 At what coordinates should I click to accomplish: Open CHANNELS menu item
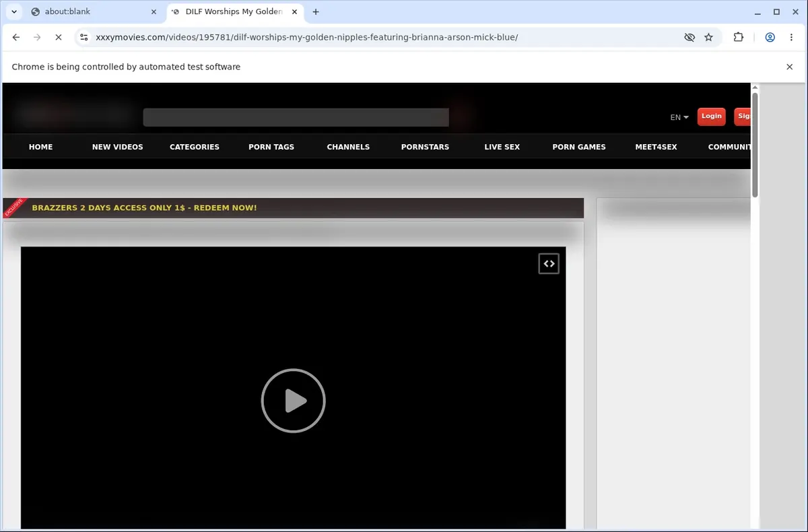pyautogui.click(x=348, y=147)
